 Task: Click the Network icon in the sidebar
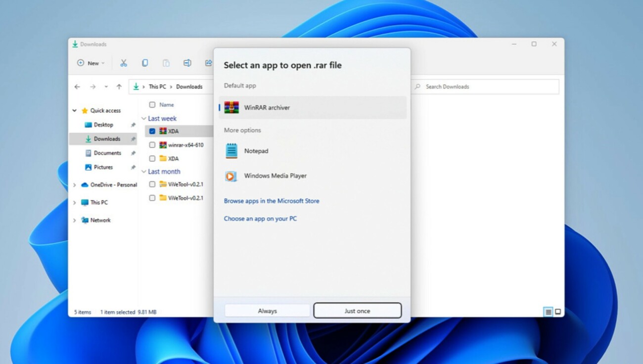85,220
